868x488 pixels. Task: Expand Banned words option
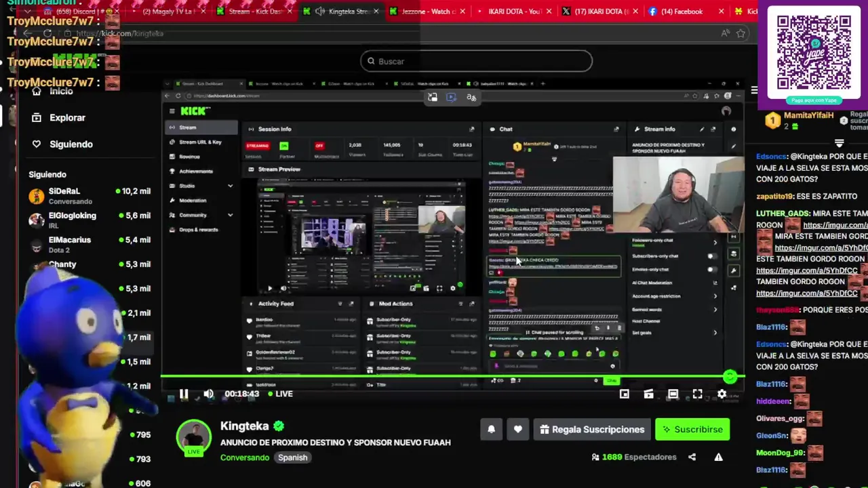coord(715,309)
